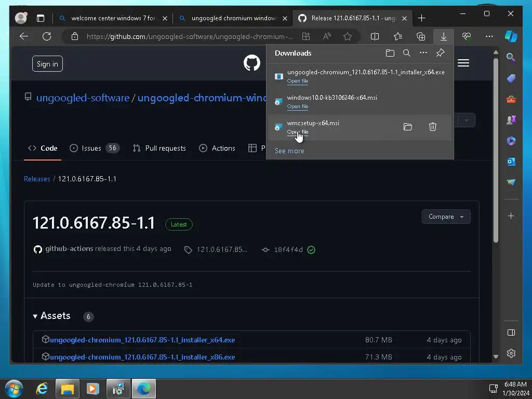This screenshot has width=532, height=399.
Task: Open the Pull requests tab
Action: click(159, 148)
